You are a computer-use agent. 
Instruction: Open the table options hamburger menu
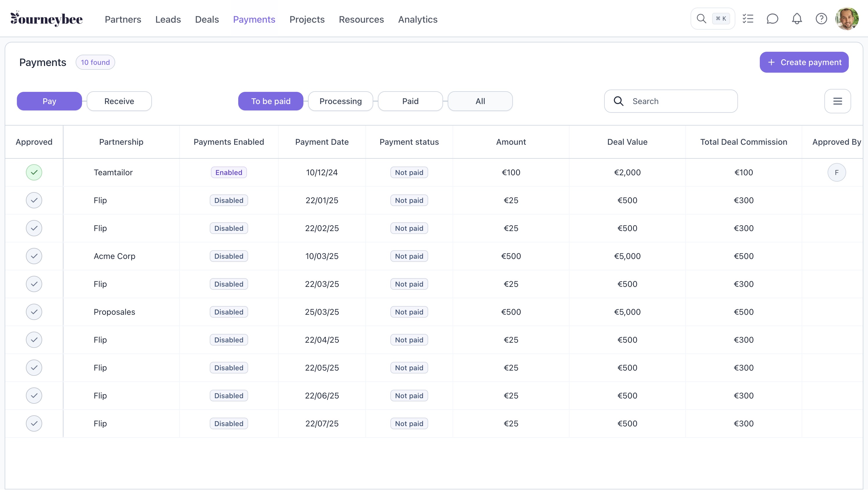pyautogui.click(x=837, y=101)
